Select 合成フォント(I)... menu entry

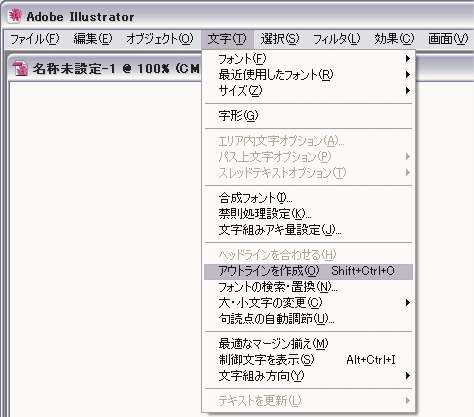[x=308, y=198]
